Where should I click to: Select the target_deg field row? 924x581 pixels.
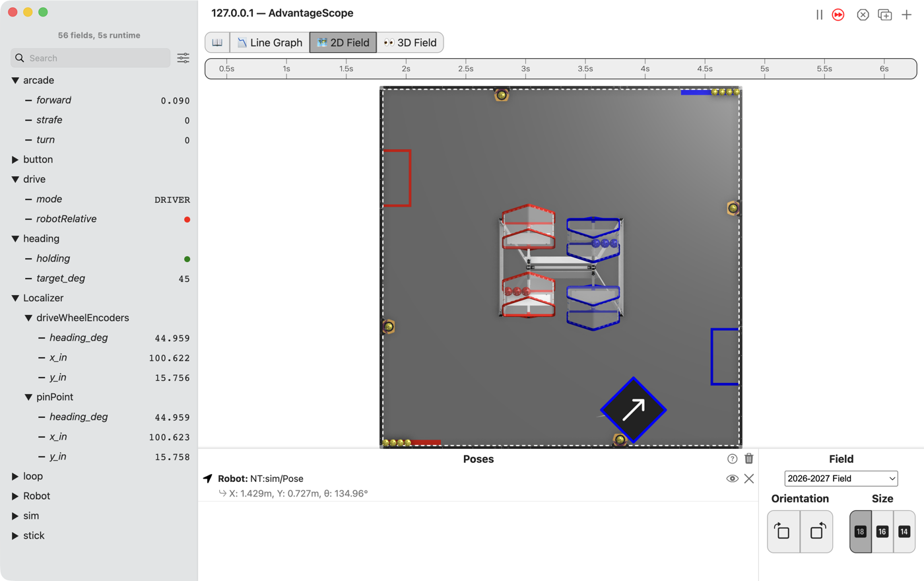[99, 279]
